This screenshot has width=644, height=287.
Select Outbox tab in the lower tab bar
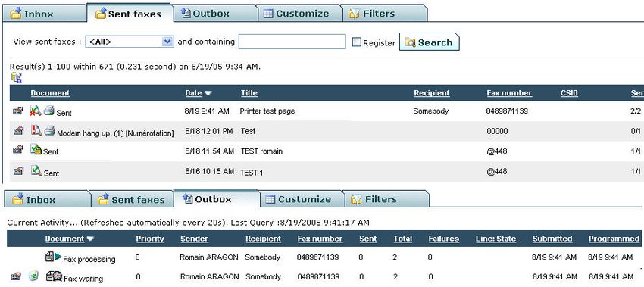click(x=217, y=198)
